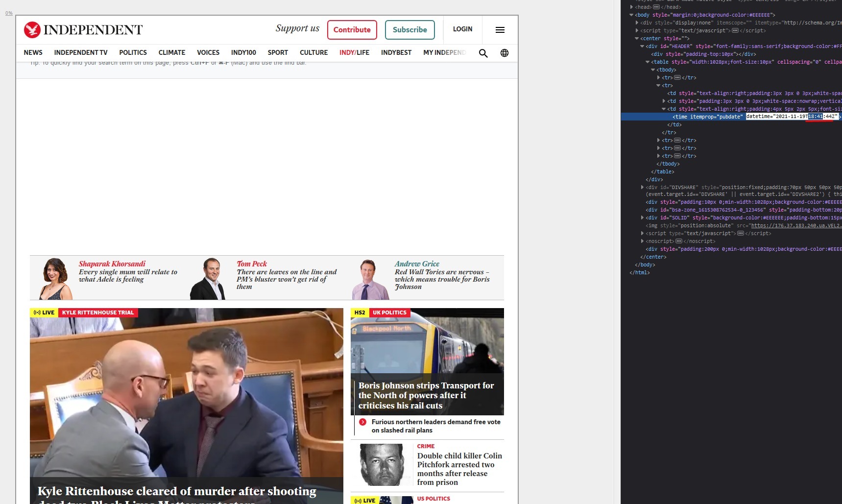Click the LIVE badge on Rittenhouse story

[44, 312]
